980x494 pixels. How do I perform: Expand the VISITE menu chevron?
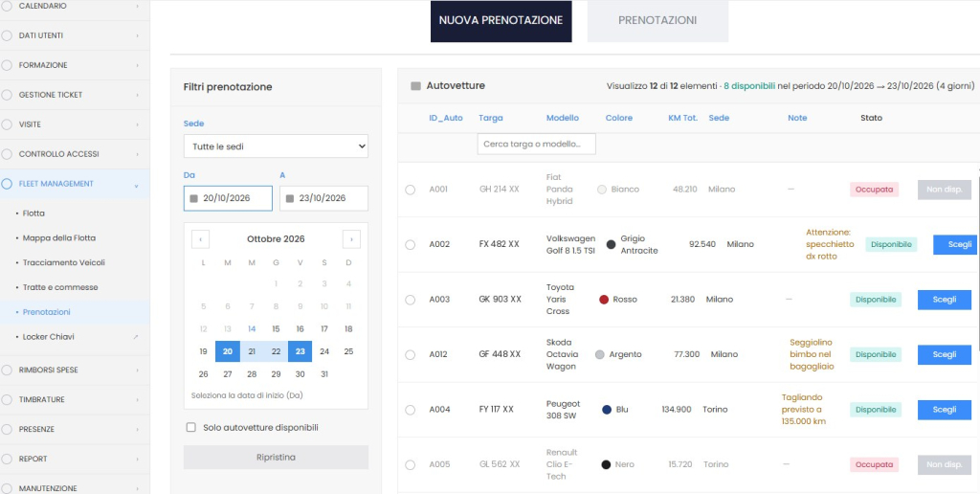pos(138,124)
